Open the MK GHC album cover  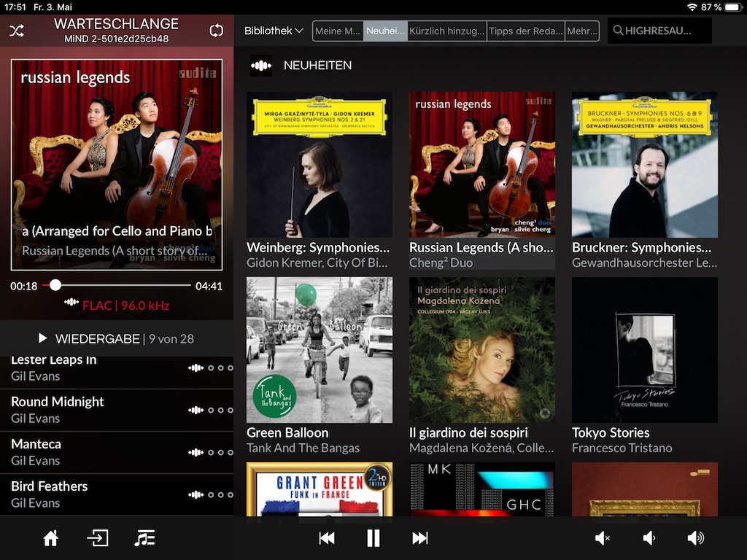pyautogui.click(x=482, y=489)
